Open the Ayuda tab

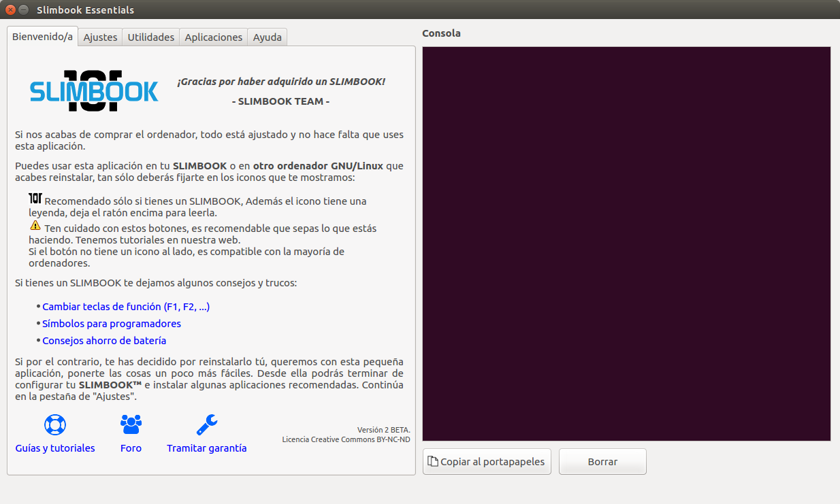pos(267,37)
